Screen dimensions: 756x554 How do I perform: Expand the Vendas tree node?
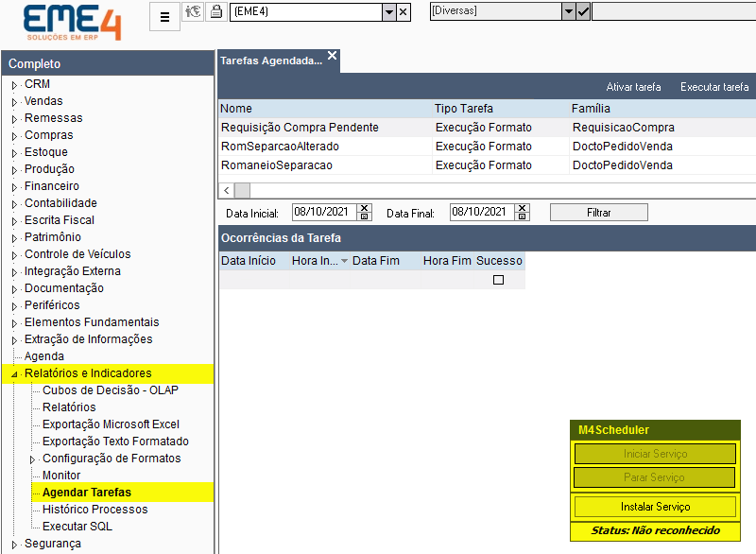(x=14, y=102)
